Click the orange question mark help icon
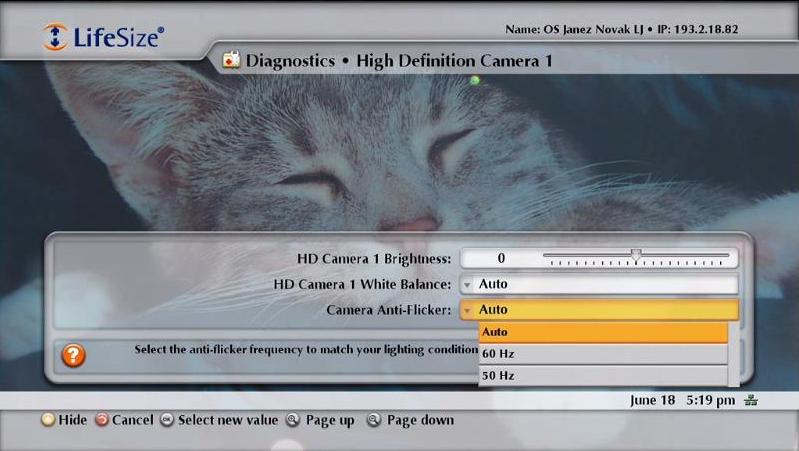 coord(73,355)
